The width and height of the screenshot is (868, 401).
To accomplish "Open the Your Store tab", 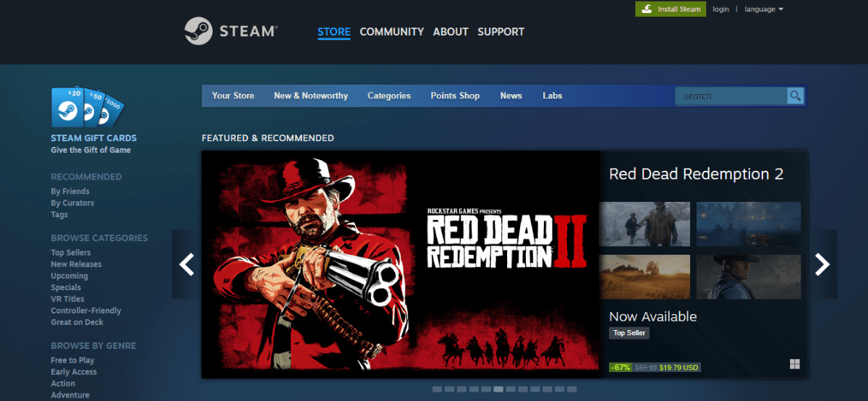I will pyautogui.click(x=233, y=96).
